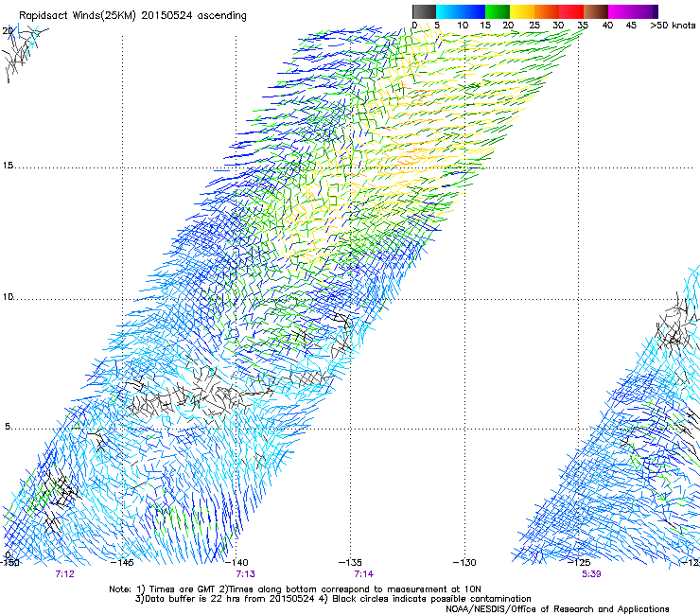
Task: Click the red 30-35 knots color band
Action: [571, 11]
